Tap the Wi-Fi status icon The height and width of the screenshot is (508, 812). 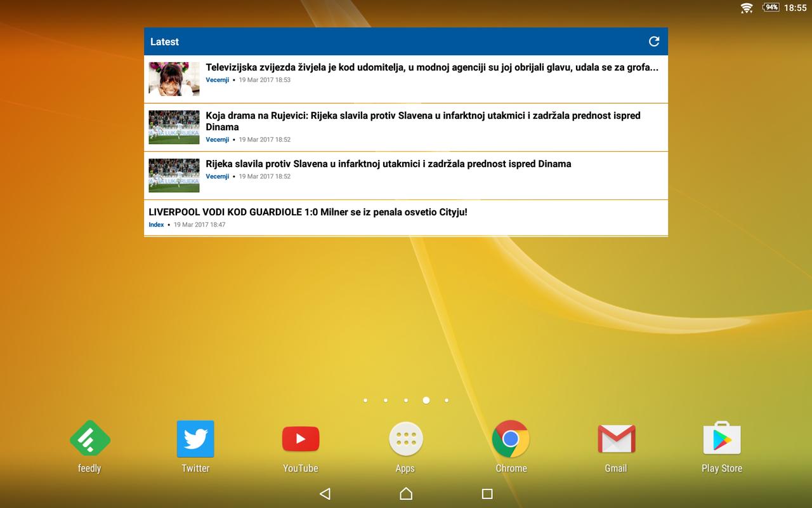747,8
